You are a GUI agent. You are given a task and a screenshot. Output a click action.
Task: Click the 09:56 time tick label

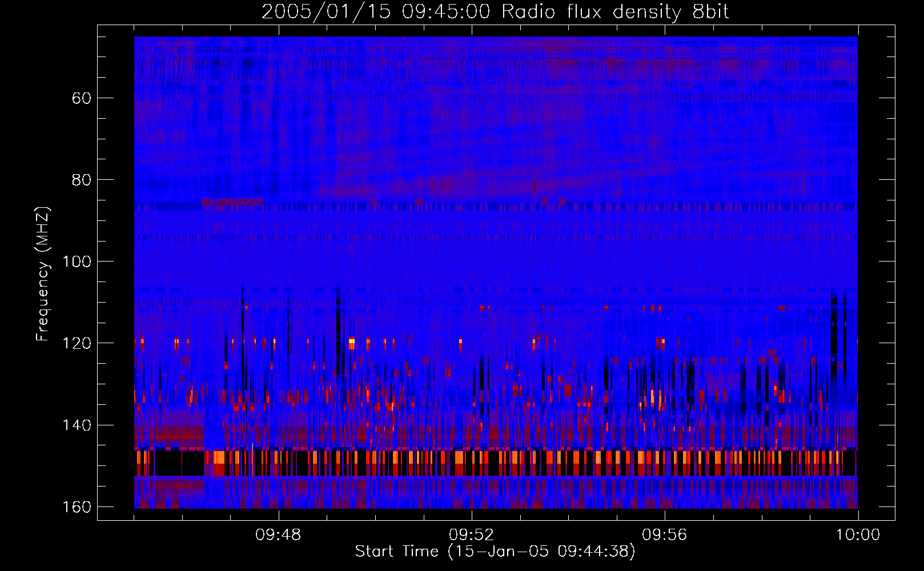point(665,535)
